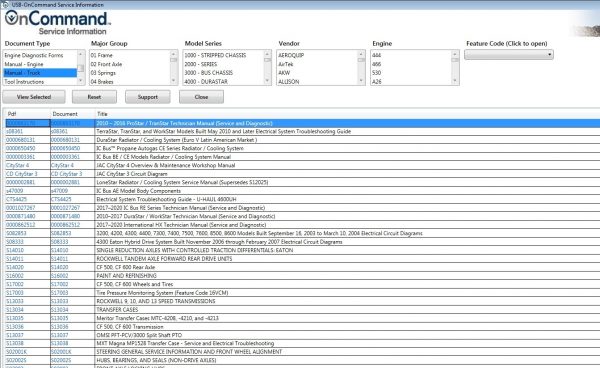Select '02 Front Axle' in Major Group

coord(106,64)
